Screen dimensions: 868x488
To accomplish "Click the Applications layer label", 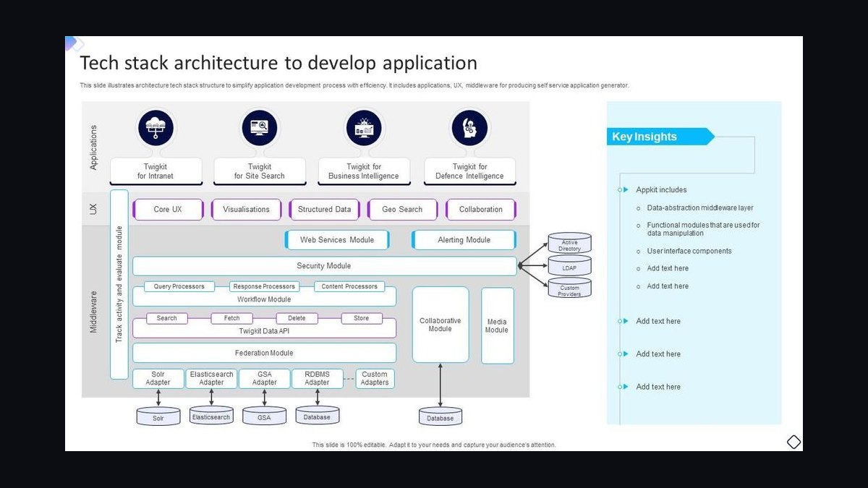I will tap(93, 147).
